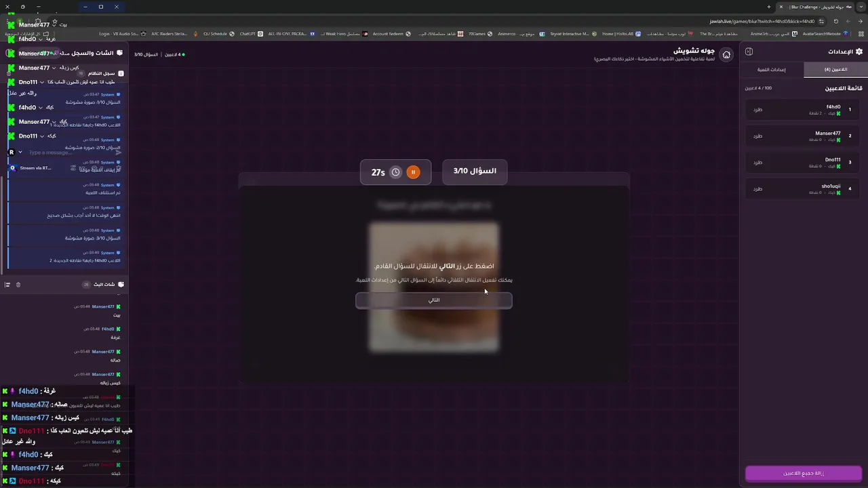
Task: Collapse the settings sidebar panel icon
Action: [x=749, y=52]
